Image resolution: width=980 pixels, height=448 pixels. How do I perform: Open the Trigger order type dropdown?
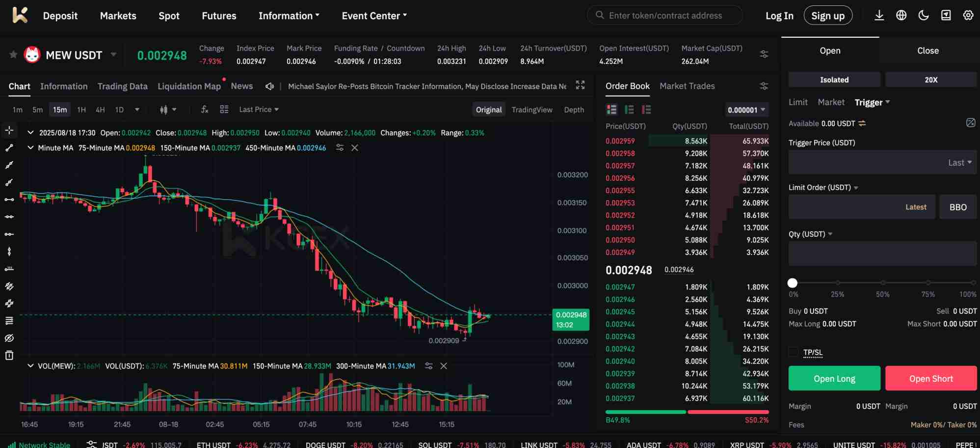click(x=873, y=102)
